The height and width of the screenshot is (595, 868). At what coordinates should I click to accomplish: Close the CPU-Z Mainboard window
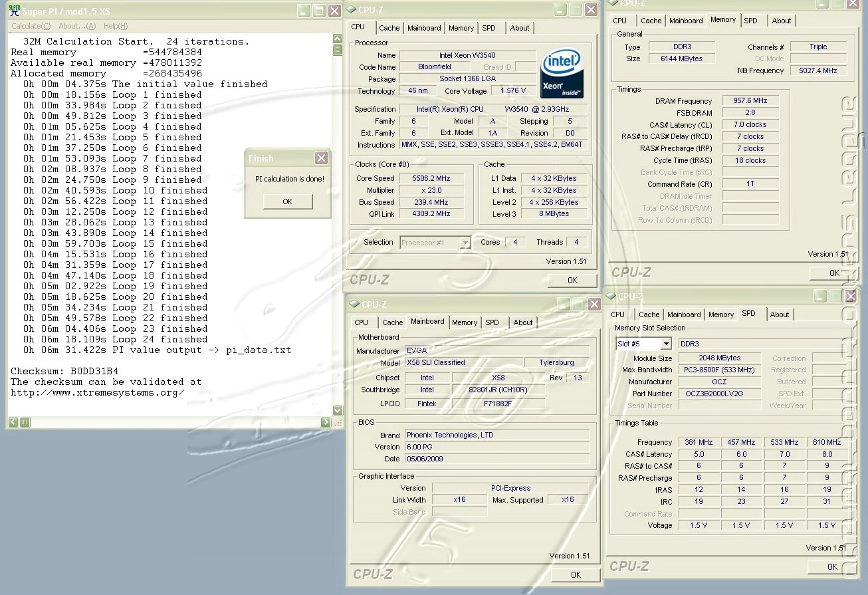[594, 304]
